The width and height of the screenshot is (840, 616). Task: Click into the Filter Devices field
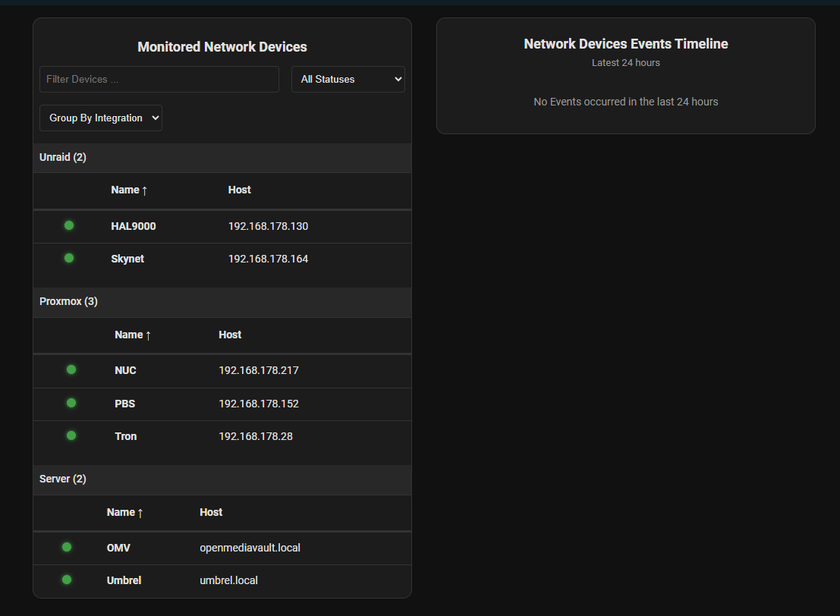159,79
